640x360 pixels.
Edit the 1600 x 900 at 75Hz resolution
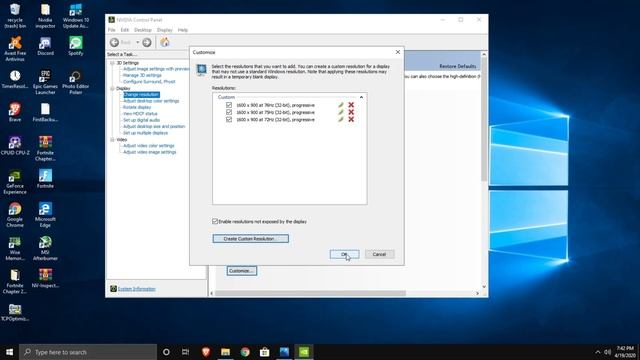point(341,112)
